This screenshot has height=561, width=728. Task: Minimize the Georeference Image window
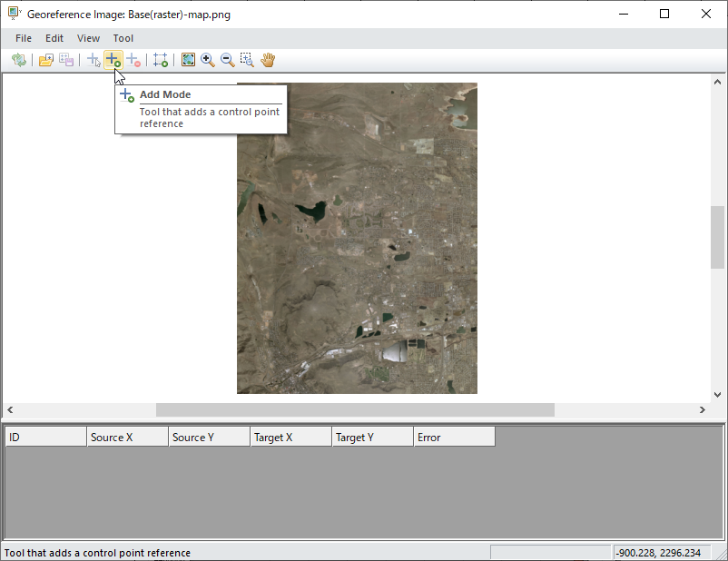click(x=624, y=14)
